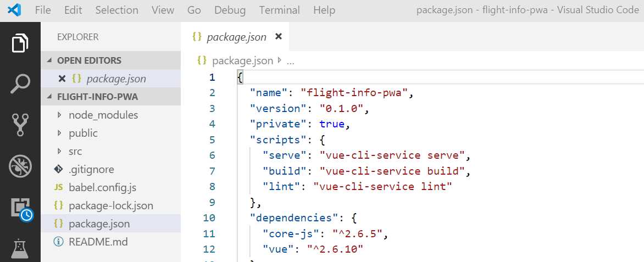
Task: Click "vue-cli-service lint" string
Action: [x=383, y=186]
